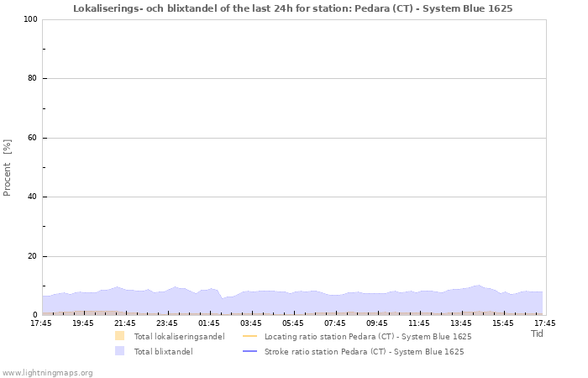Click the Procent [%] y-axis title
Screen dimensions: 588x378
8,167
